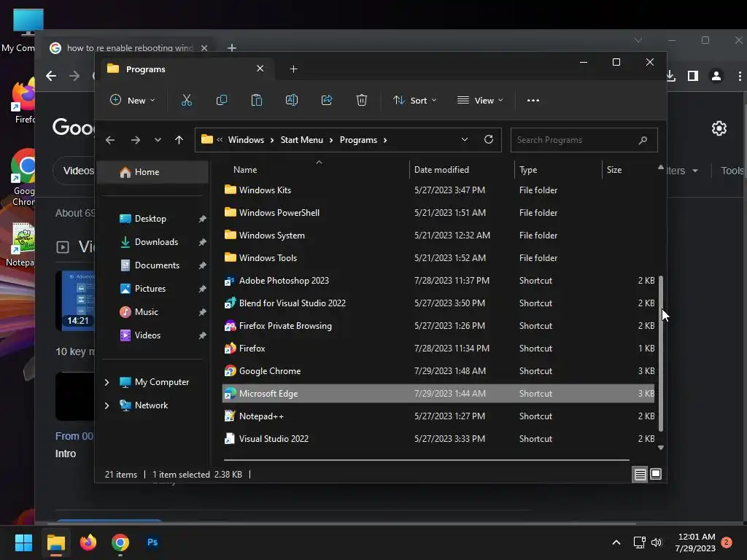Click Chrome settings gear icon

tap(719, 128)
